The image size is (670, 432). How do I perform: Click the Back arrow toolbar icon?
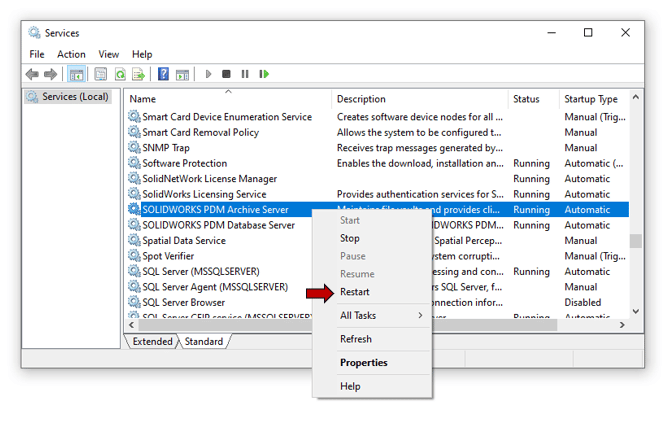pos(32,74)
